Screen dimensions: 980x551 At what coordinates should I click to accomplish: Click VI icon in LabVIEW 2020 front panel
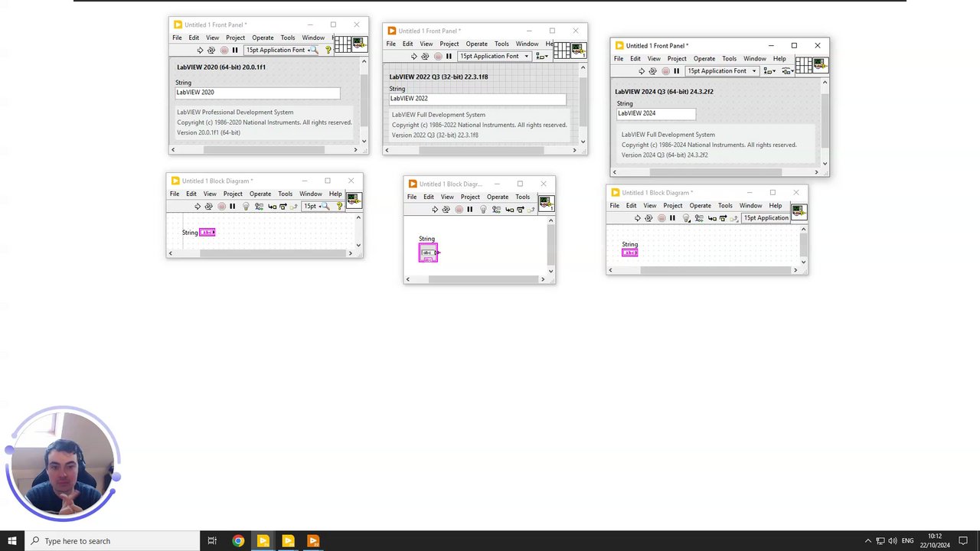(358, 44)
